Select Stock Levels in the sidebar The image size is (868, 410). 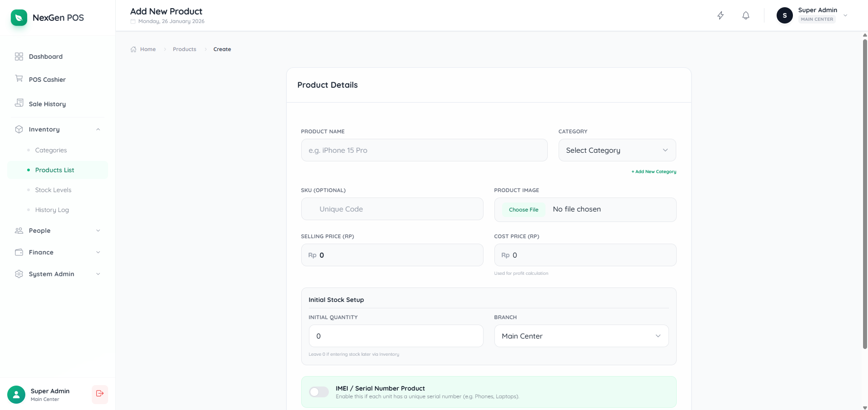click(53, 189)
